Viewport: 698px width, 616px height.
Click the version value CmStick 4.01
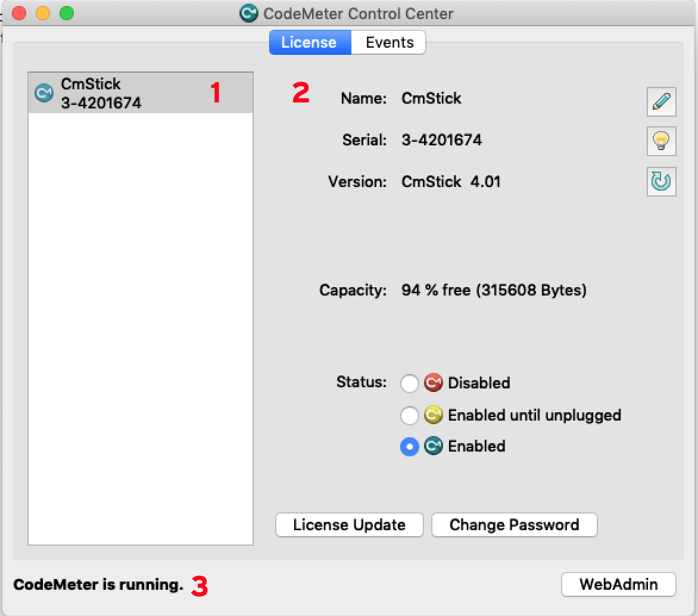click(x=451, y=182)
